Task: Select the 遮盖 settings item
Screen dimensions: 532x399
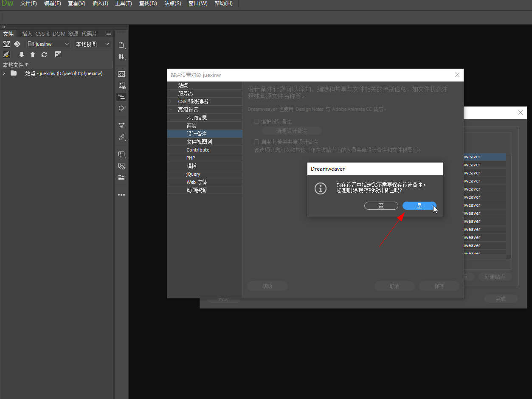Action: coord(205,126)
